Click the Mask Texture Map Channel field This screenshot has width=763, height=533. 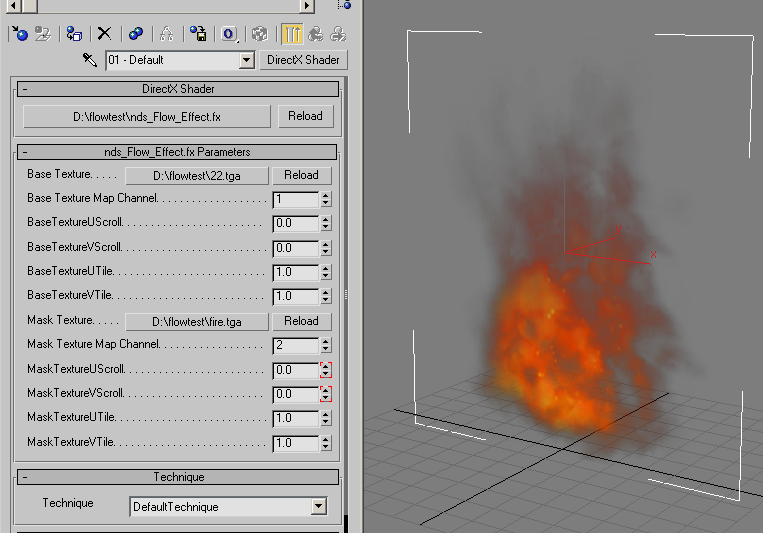tap(296, 345)
